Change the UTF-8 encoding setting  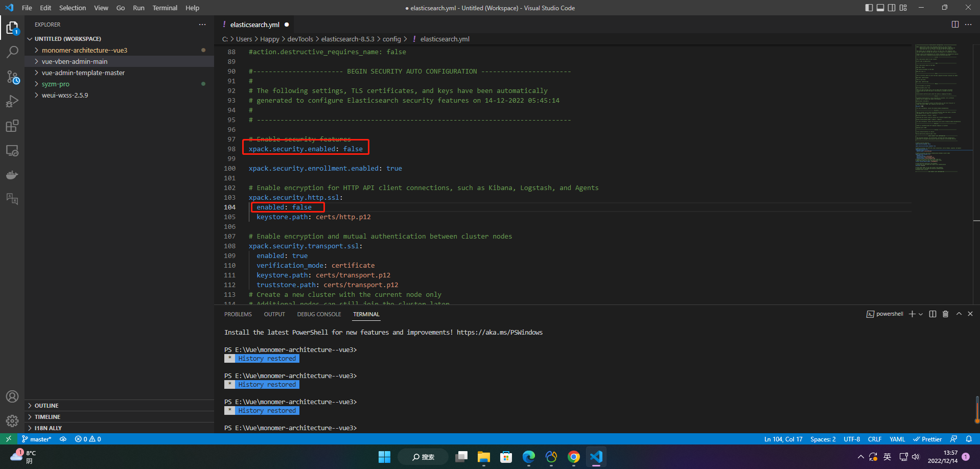[x=852, y=439]
